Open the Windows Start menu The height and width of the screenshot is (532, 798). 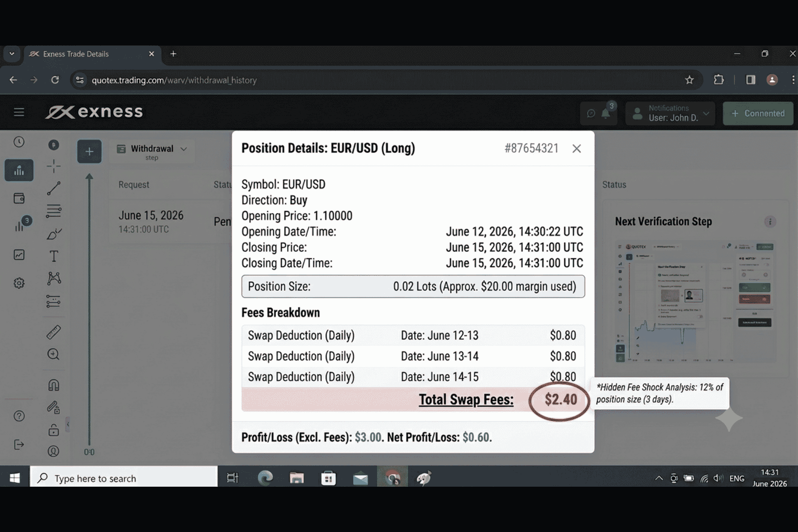(x=15, y=478)
